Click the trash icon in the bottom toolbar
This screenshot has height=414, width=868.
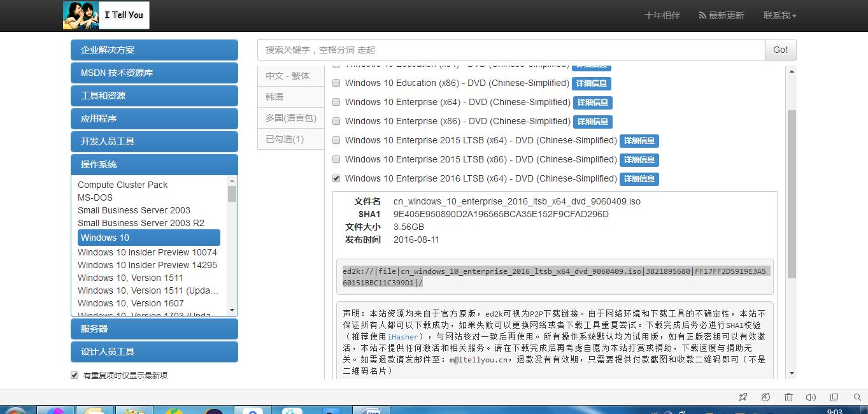pos(788,397)
